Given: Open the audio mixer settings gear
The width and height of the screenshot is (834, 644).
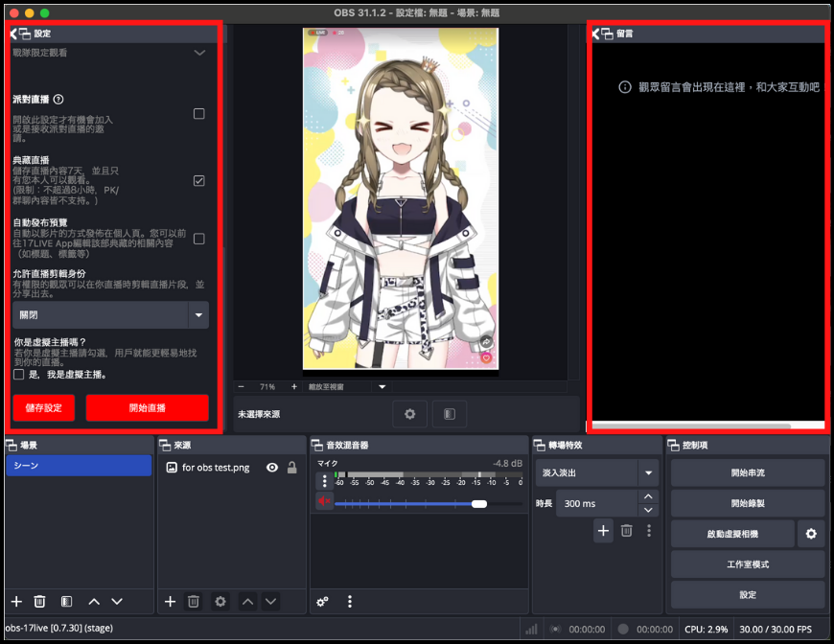Looking at the screenshot, I should (x=323, y=601).
